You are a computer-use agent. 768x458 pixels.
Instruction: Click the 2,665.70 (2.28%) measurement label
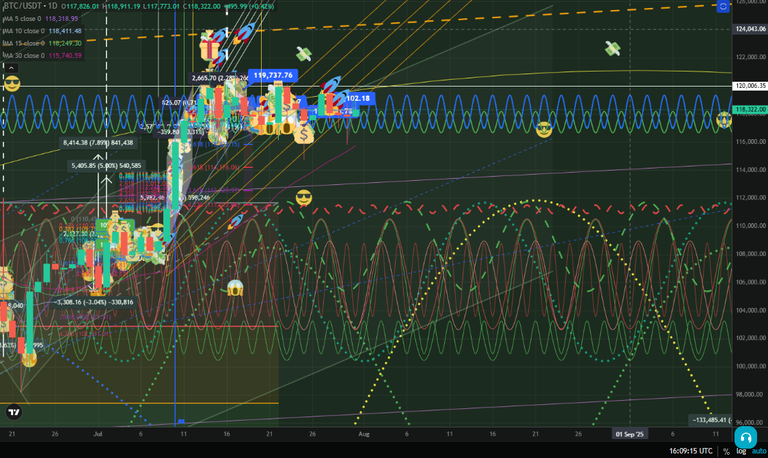[x=218, y=78]
